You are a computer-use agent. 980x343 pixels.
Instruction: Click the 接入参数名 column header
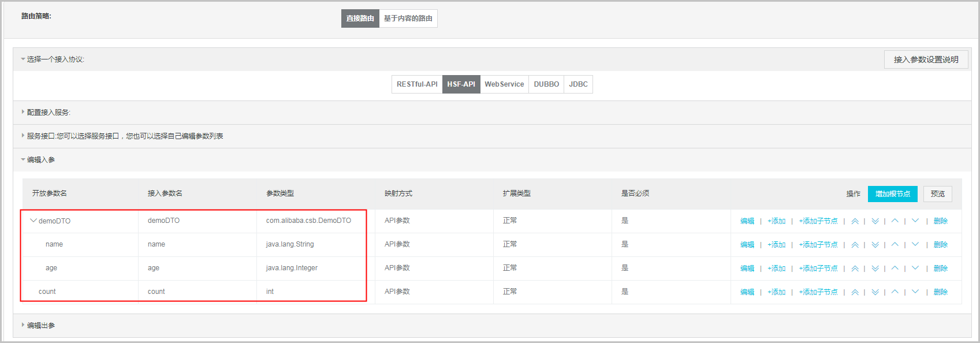click(165, 193)
